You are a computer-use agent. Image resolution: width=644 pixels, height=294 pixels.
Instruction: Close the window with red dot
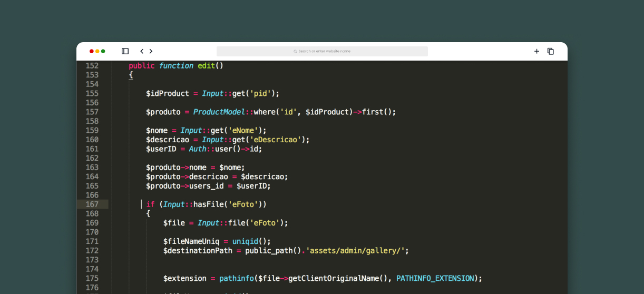[x=92, y=51]
